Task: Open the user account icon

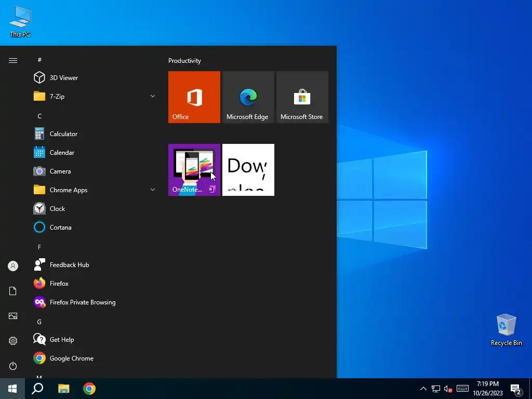Action: click(13, 266)
